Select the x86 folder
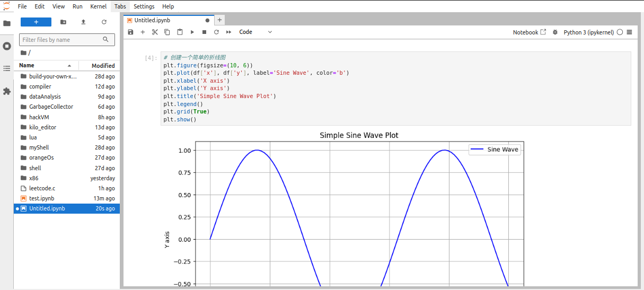Image resolution: width=644 pixels, height=290 pixels. (x=67, y=178)
